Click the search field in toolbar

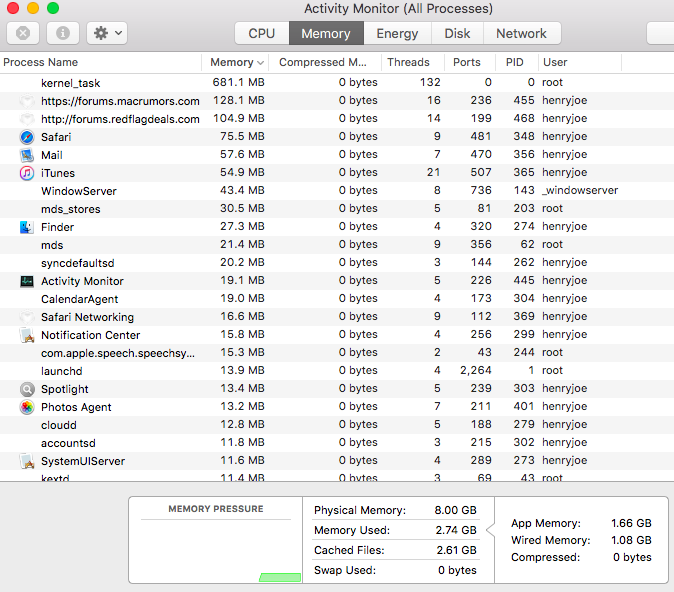tap(660, 33)
